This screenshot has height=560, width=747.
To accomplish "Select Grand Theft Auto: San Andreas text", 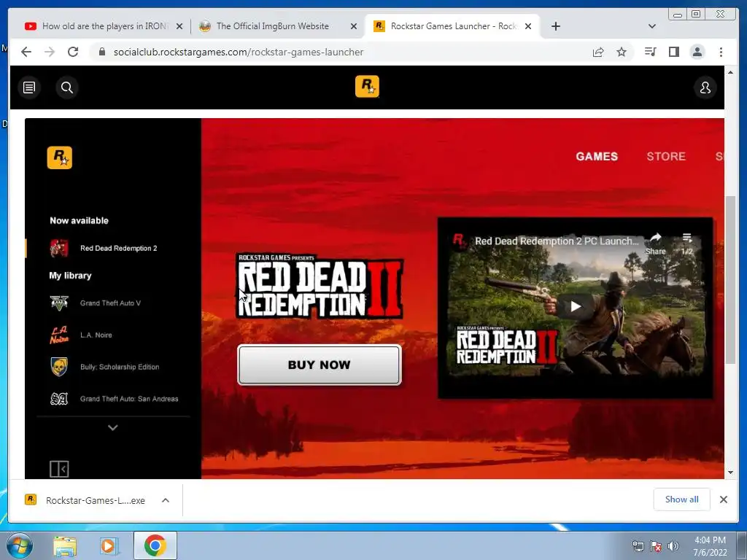I will tap(129, 399).
